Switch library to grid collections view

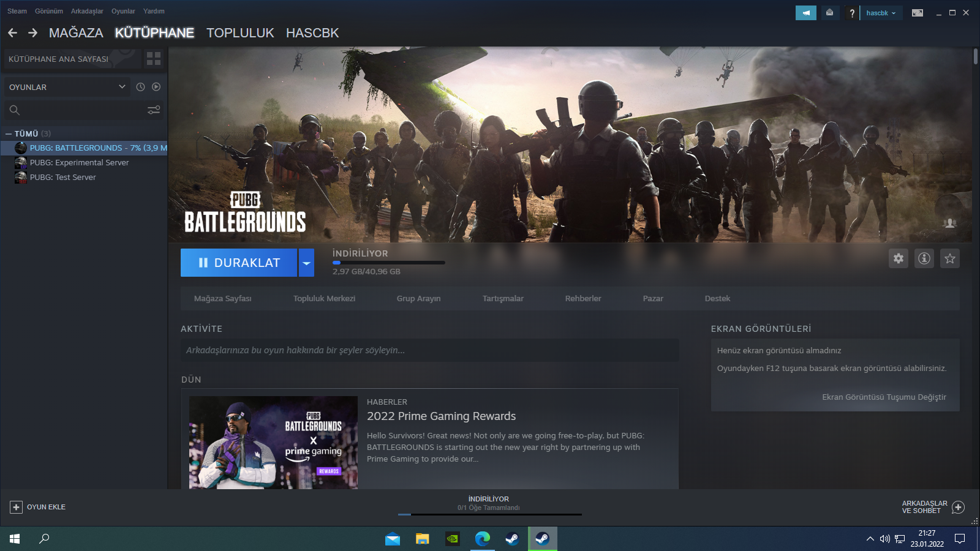(x=154, y=59)
